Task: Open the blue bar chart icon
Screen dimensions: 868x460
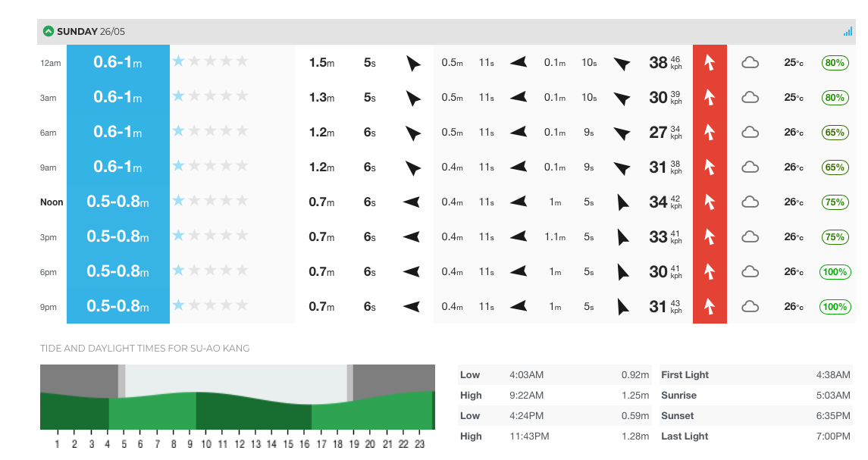Action: 848,32
